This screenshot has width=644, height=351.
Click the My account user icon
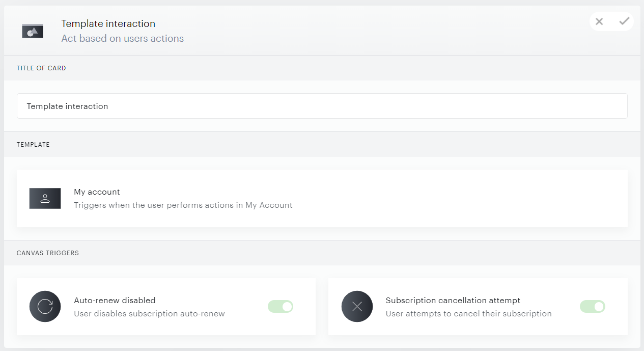(45, 199)
